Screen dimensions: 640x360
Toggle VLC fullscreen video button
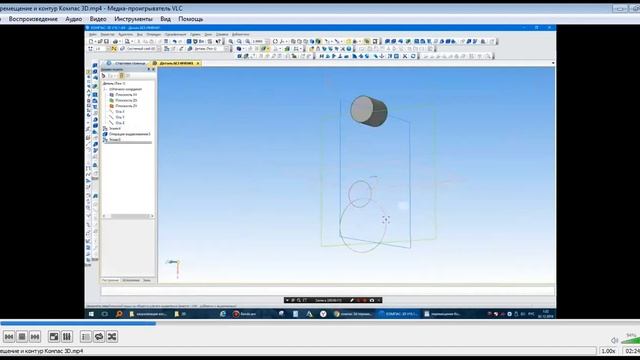pyautogui.click(x=54, y=336)
